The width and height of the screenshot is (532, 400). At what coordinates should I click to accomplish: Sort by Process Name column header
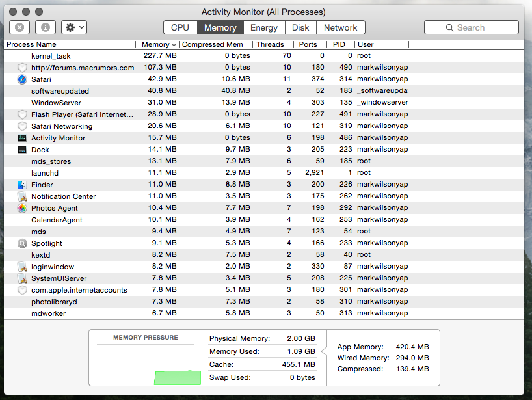pos(70,44)
